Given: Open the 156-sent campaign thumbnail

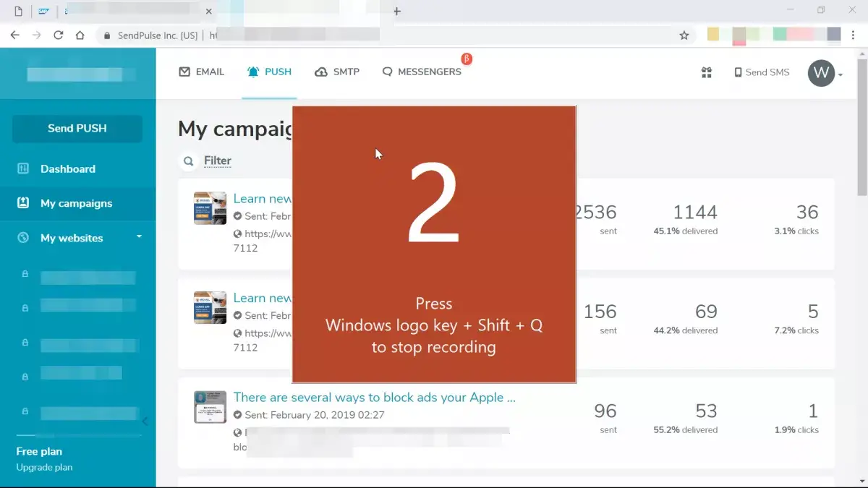Looking at the screenshot, I should 210,307.
